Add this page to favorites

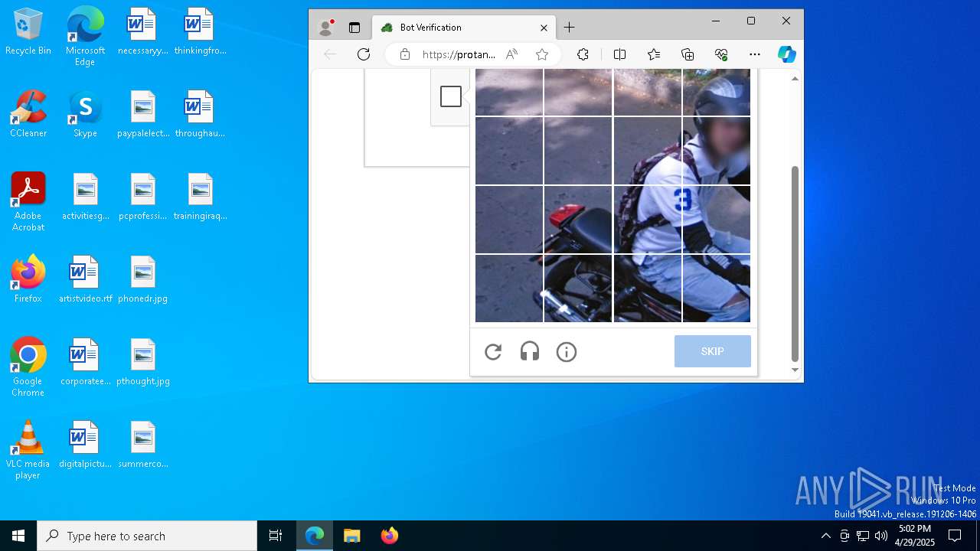(x=542, y=54)
